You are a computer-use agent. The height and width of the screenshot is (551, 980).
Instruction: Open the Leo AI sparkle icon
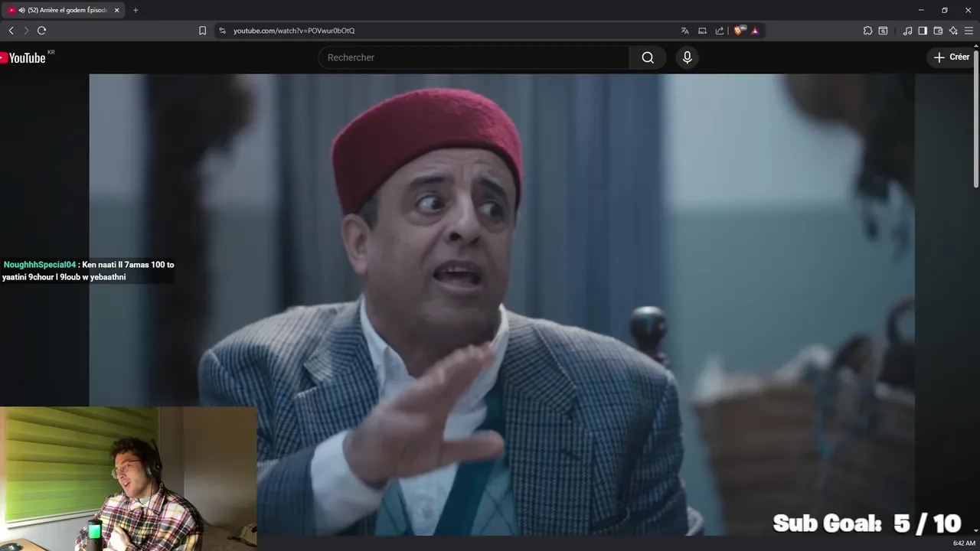tap(953, 31)
